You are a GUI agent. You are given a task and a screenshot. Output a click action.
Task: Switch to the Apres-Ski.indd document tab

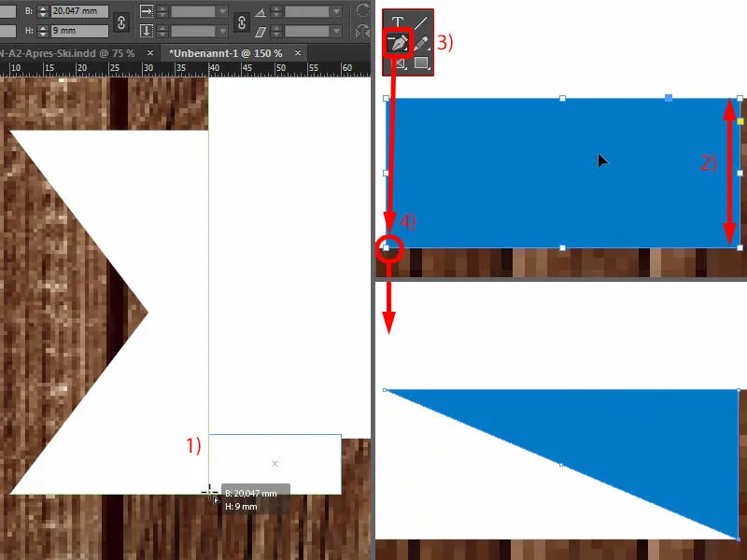pyautogui.click(x=67, y=53)
